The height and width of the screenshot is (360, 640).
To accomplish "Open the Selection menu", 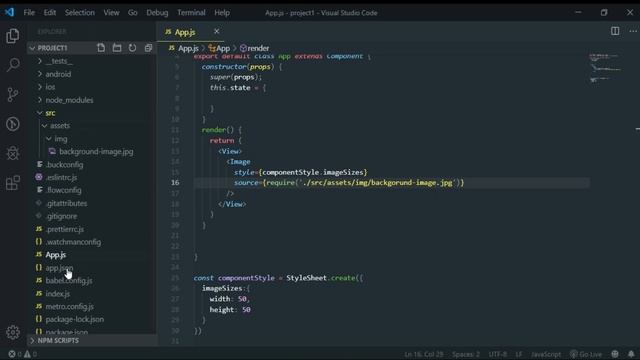I will [80, 13].
